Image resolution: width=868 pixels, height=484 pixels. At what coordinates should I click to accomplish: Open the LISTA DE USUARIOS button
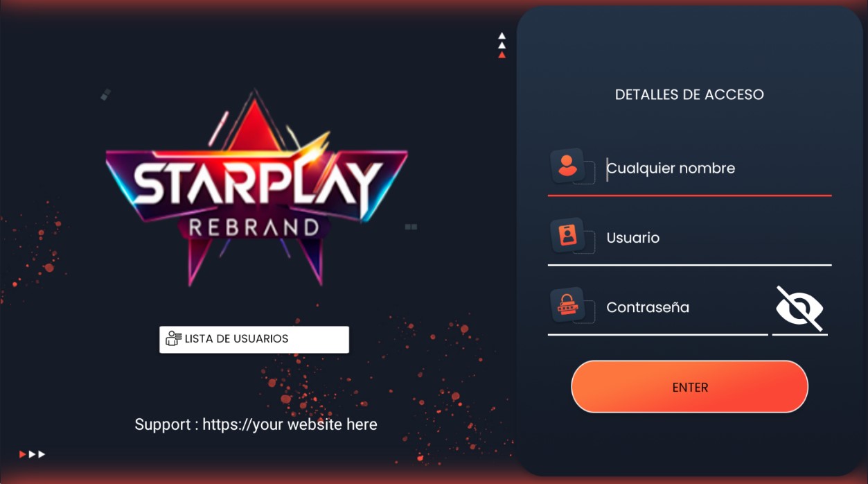tap(254, 340)
